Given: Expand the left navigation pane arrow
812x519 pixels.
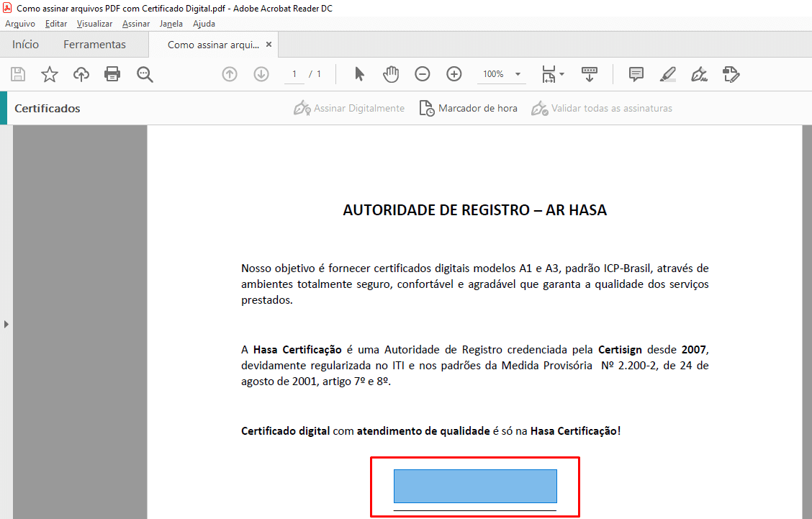Looking at the screenshot, I should point(6,324).
